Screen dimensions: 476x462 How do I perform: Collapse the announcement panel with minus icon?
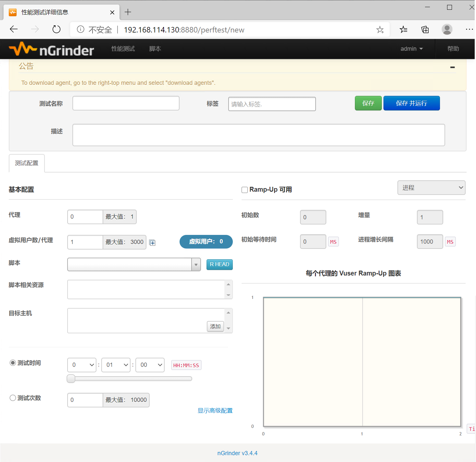pos(452,67)
